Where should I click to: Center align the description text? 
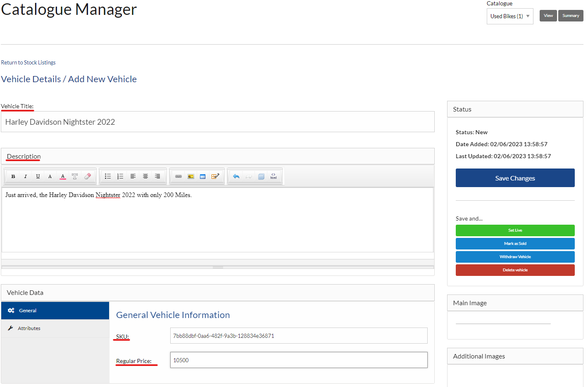(x=145, y=176)
